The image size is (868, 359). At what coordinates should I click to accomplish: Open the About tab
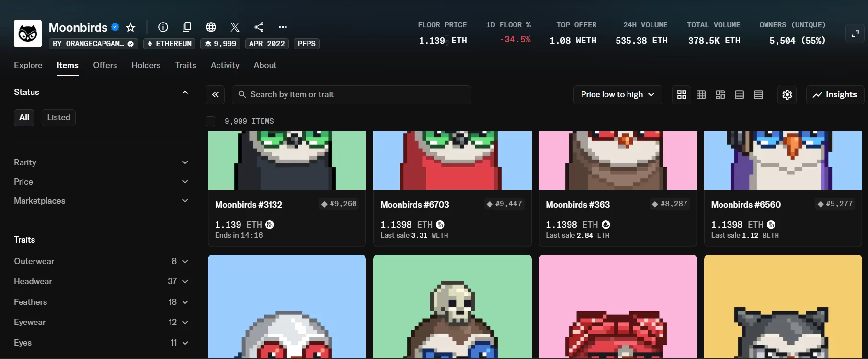(x=265, y=65)
